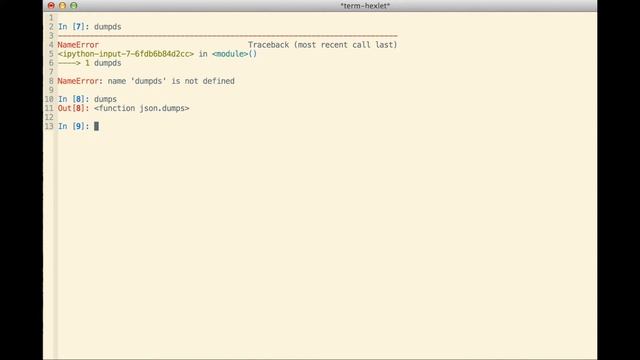
Task: Click '<function json.dumps>' output text
Action: coord(142,109)
